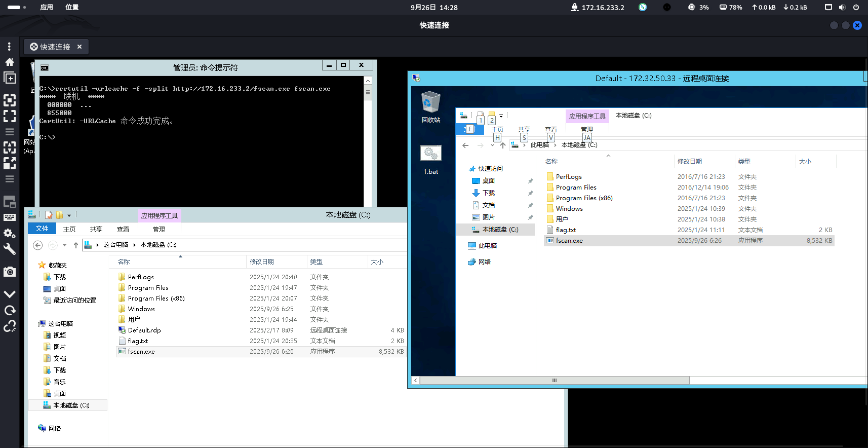
Task: Close the 快速连接 connection tab
Action: (x=80, y=47)
